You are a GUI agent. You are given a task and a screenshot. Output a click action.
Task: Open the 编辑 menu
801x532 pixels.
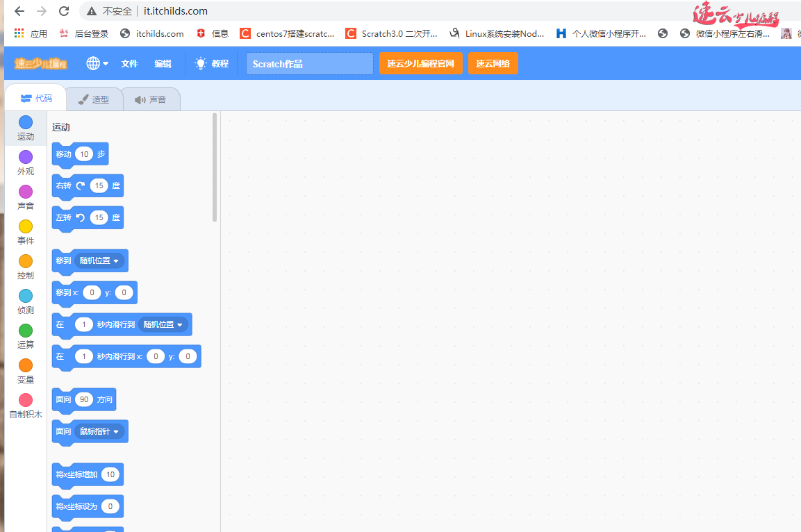point(163,63)
